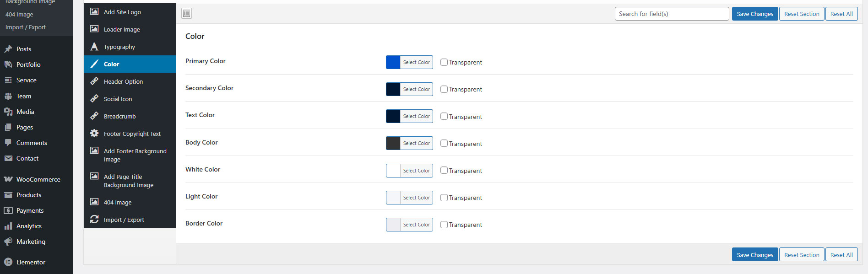Image resolution: width=868 pixels, height=274 pixels.
Task: Switch to the Breadcrumb section
Action: tap(119, 116)
